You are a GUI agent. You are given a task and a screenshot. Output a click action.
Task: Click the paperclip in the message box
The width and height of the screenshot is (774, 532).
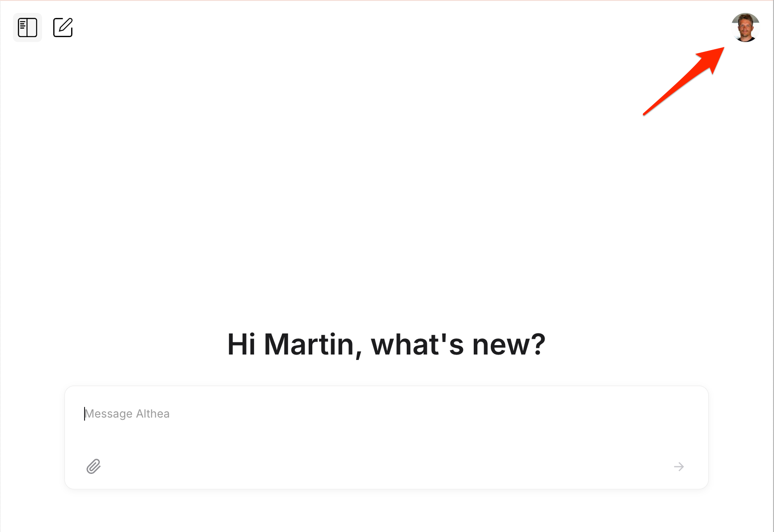pyautogui.click(x=94, y=466)
